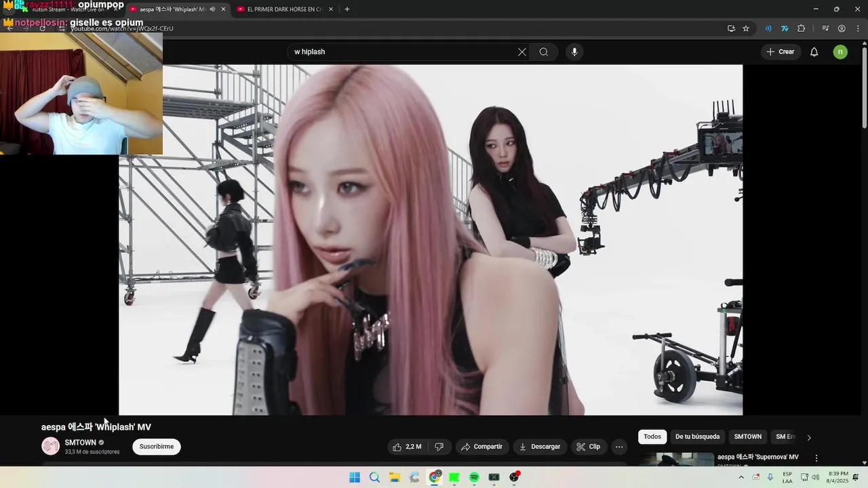Open Chrome from the taskbar
The height and width of the screenshot is (488, 868).
[x=435, y=477]
